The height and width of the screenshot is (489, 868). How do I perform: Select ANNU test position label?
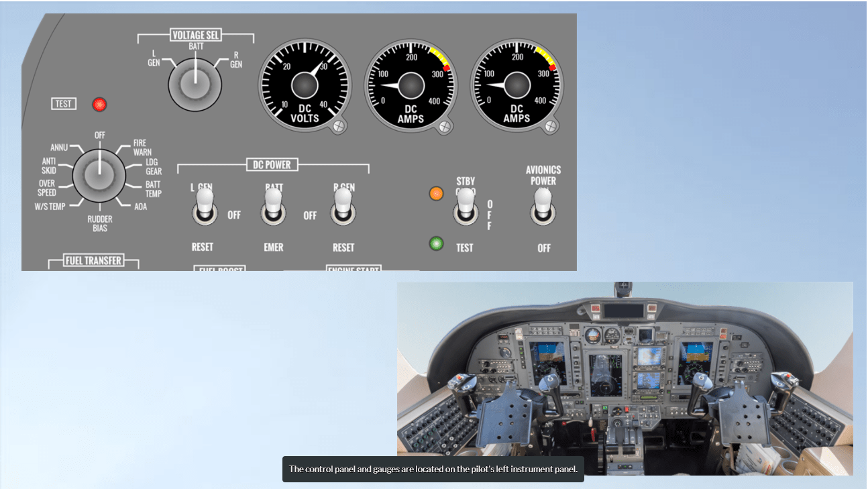point(58,148)
